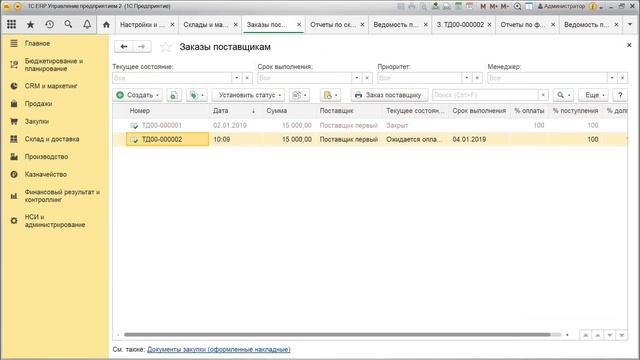Open the Еще menu dropdown
The image size is (640, 360).
(x=594, y=95)
